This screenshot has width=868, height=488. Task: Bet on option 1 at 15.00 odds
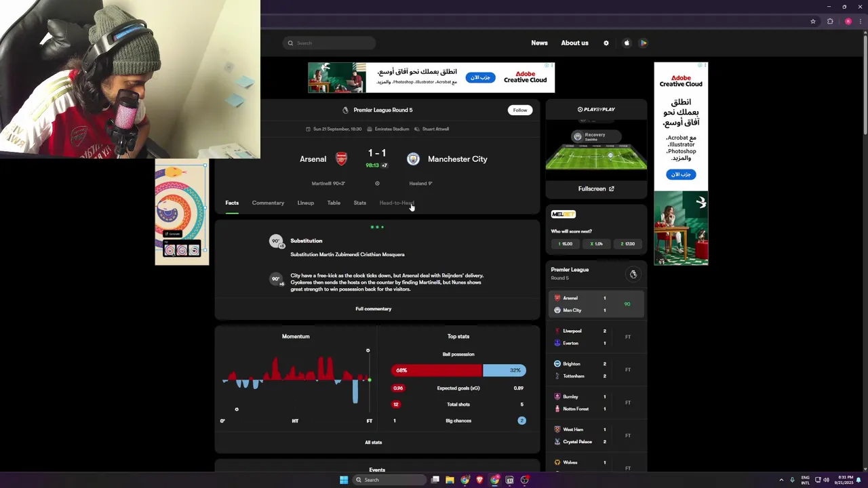tap(566, 243)
